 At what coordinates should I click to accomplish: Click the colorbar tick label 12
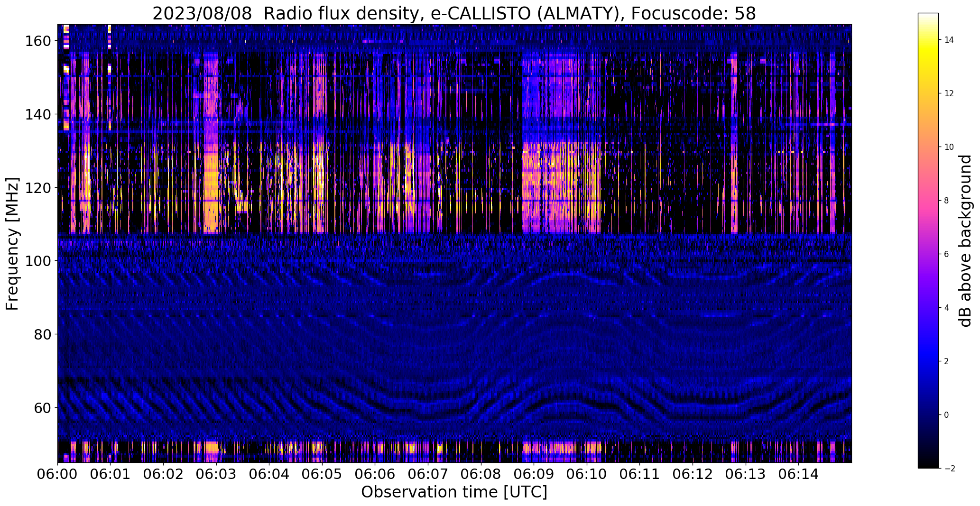click(x=949, y=93)
